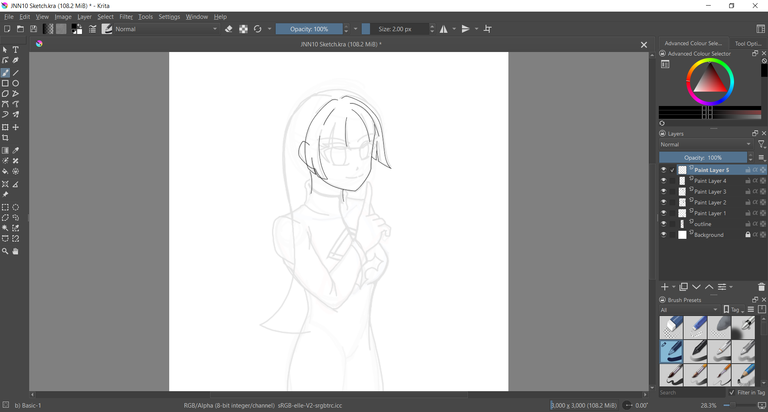Select the Freehand Brush tool
This screenshot has height=412, width=768.
tap(5, 73)
